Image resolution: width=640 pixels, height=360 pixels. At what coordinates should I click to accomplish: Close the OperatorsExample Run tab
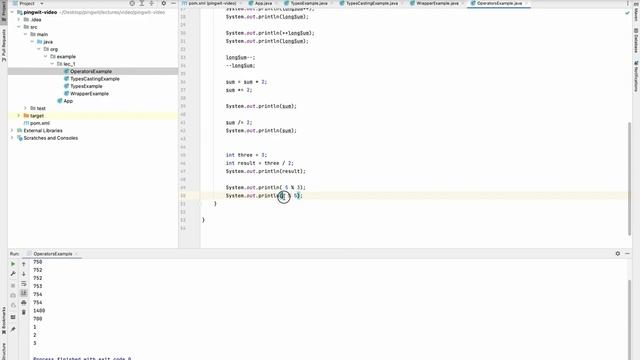77,254
